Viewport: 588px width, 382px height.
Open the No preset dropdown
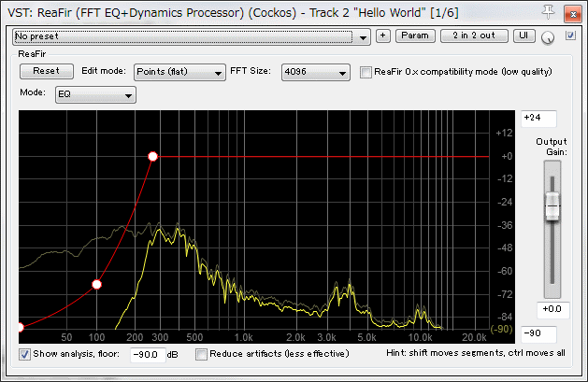[x=192, y=36]
